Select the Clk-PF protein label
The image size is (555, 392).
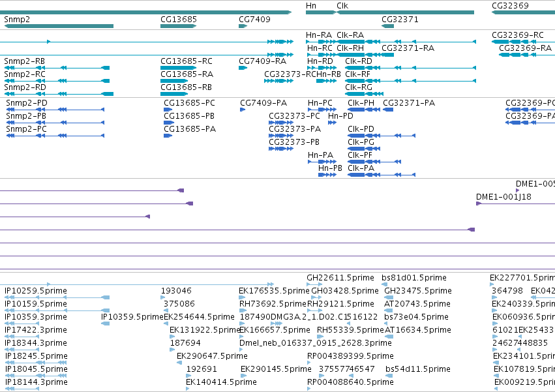click(360, 155)
